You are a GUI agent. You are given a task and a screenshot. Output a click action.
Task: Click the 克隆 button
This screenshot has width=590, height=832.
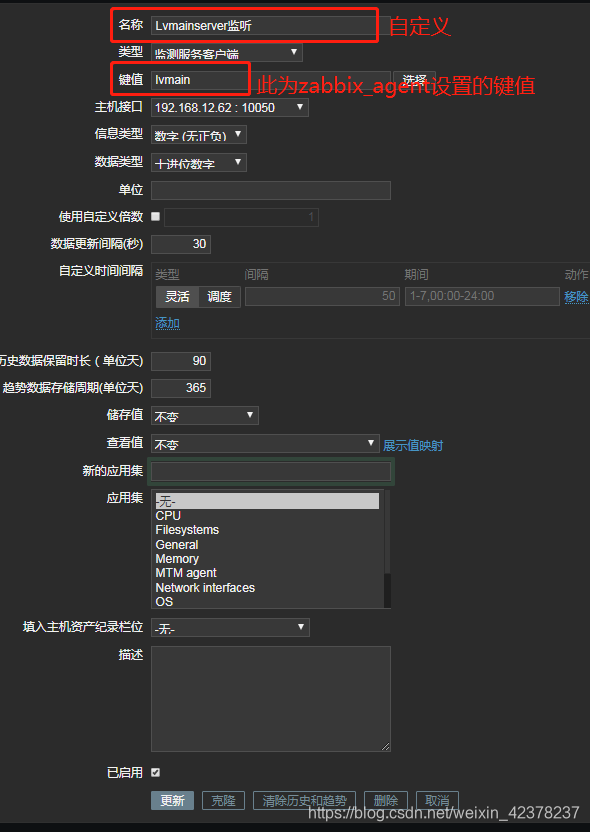tap(223, 801)
